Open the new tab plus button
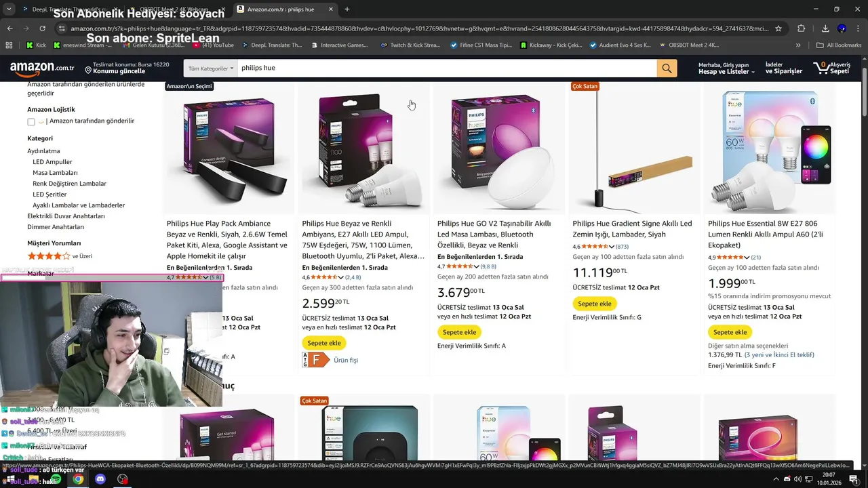 pyautogui.click(x=347, y=9)
